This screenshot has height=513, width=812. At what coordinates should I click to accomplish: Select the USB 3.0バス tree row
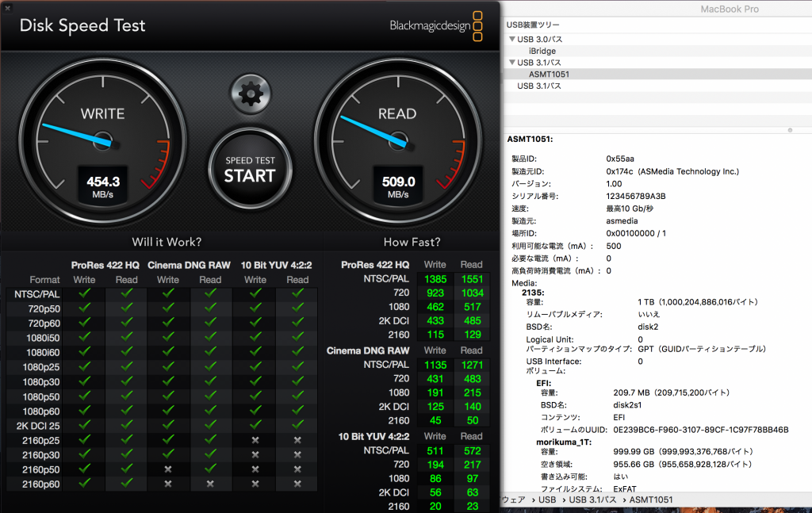tap(657, 40)
